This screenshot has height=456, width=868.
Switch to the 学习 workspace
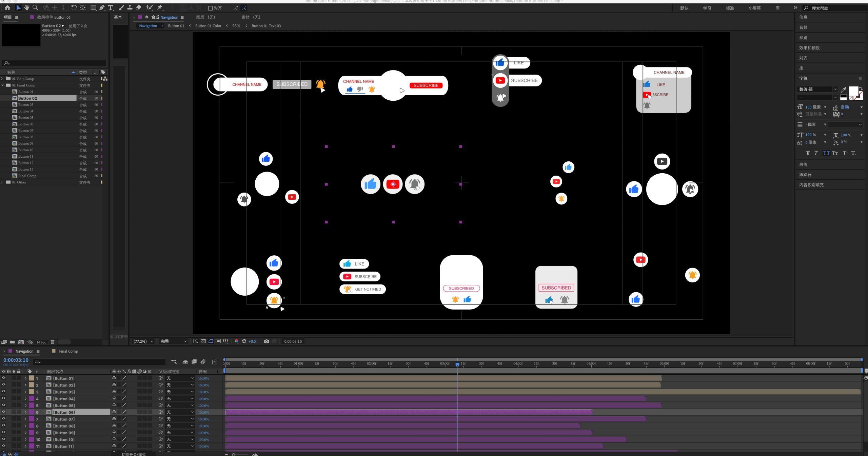[707, 8]
